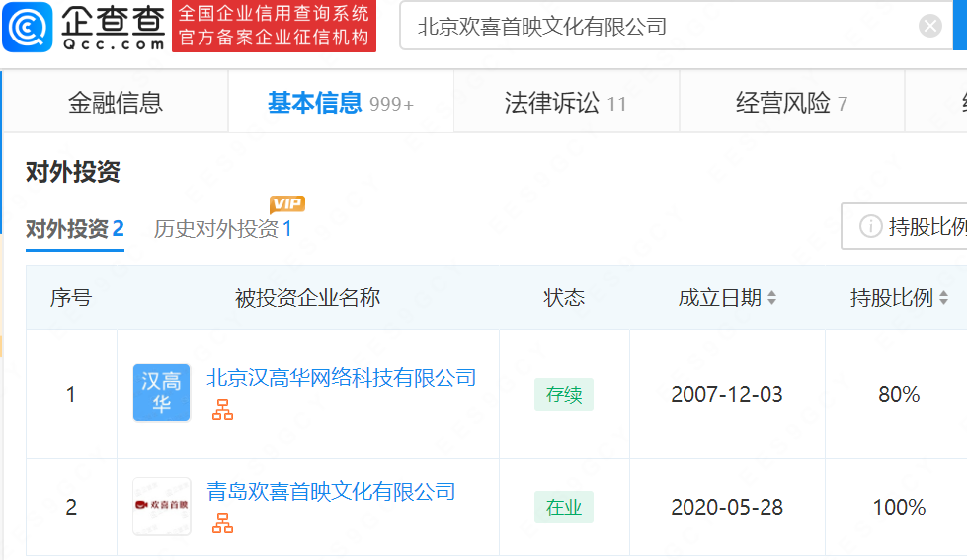The height and width of the screenshot is (560, 967).
Task: Click the 状态 column header
Action: (x=564, y=298)
